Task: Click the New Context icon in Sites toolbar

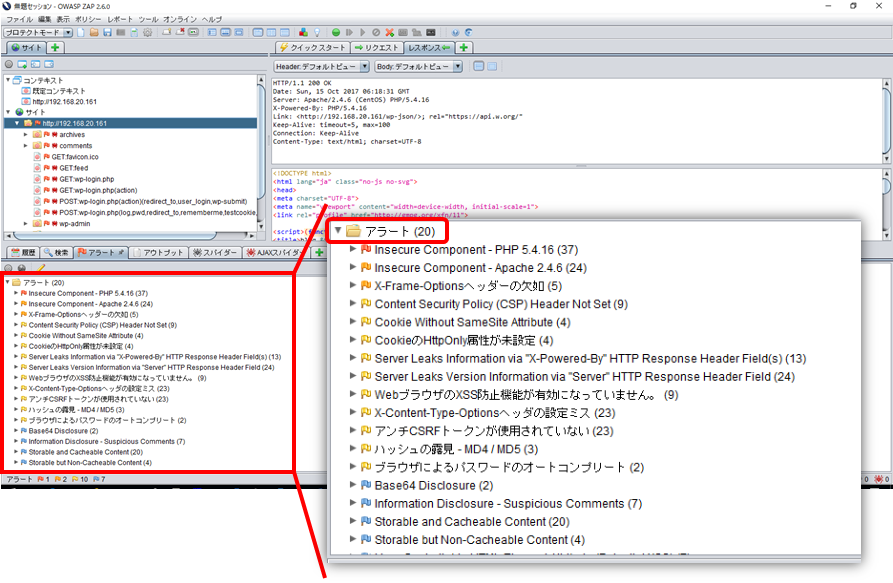Action: coord(22,64)
